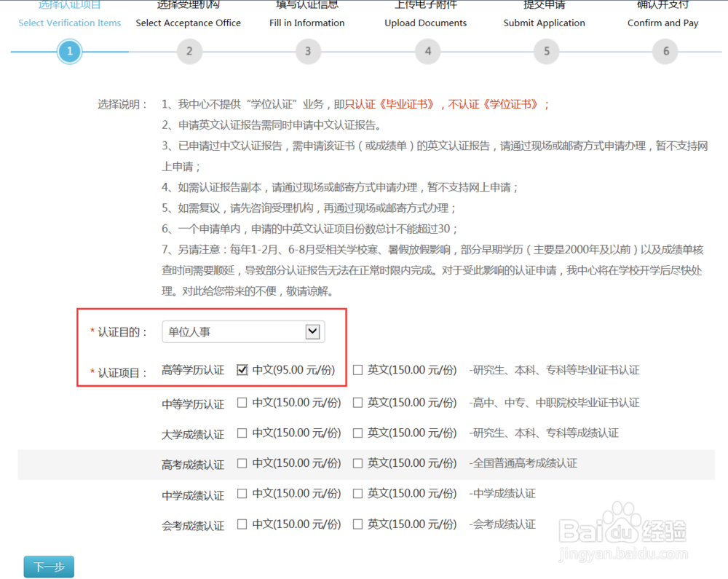Click the step 2 circle under Select Acceptance Office

[x=189, y=51]
